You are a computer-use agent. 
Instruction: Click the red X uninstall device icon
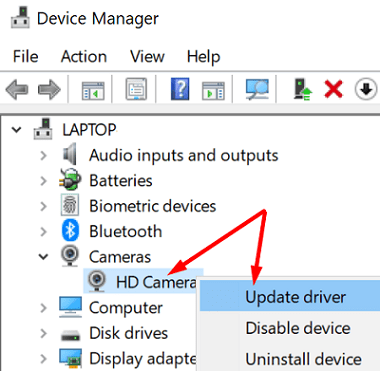tap(334, 89)
